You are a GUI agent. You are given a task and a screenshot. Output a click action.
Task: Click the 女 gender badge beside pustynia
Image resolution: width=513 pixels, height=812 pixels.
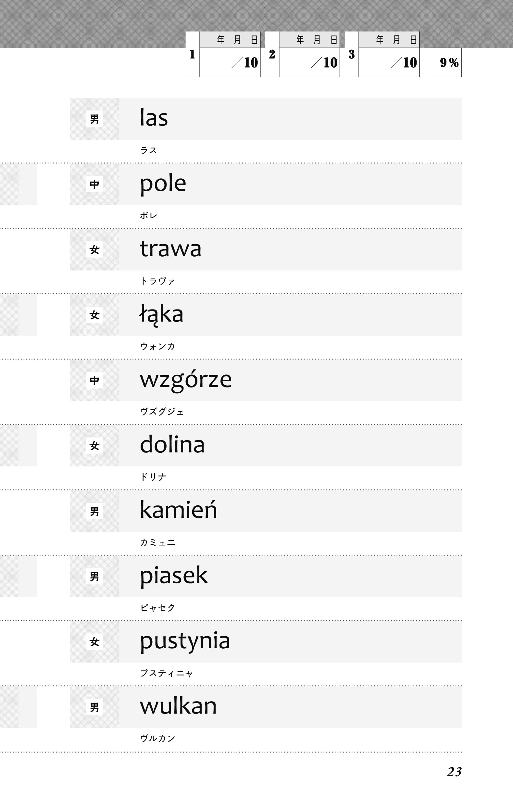(x=94, y=642)
